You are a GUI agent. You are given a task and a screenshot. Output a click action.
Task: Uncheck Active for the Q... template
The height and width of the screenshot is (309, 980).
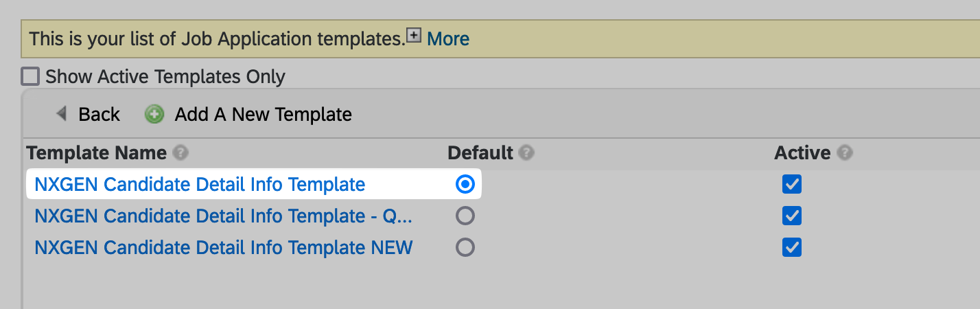[792, 216]
